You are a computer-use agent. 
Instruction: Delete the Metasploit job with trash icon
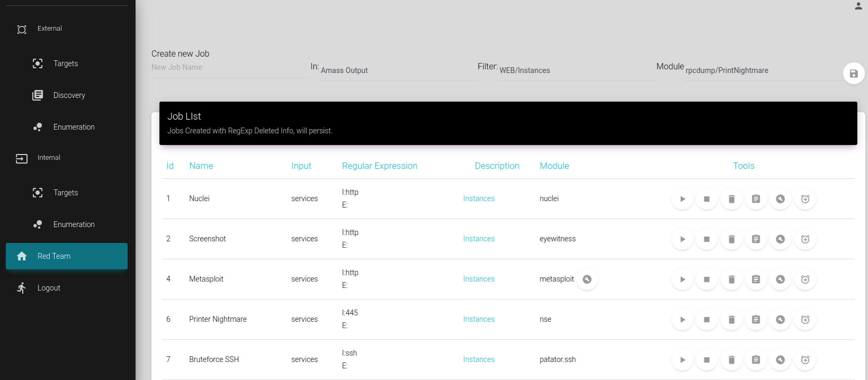coord(731,279)
